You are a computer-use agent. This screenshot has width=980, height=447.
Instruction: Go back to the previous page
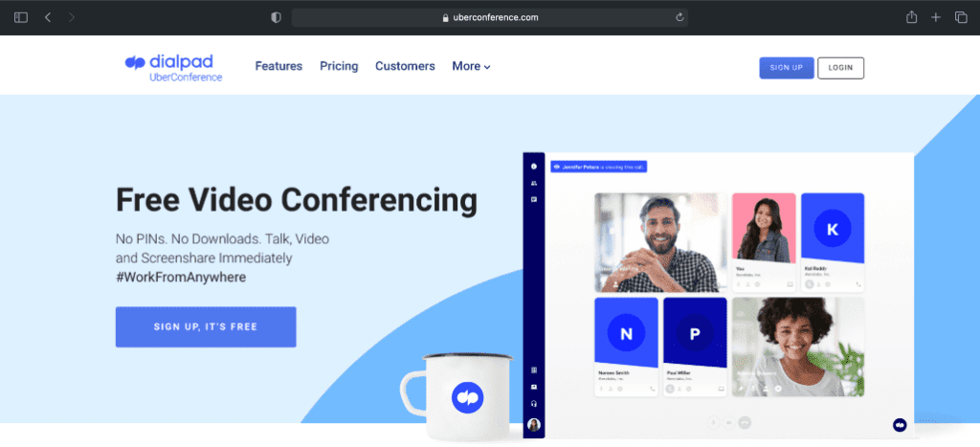click(x=48, y=17)
